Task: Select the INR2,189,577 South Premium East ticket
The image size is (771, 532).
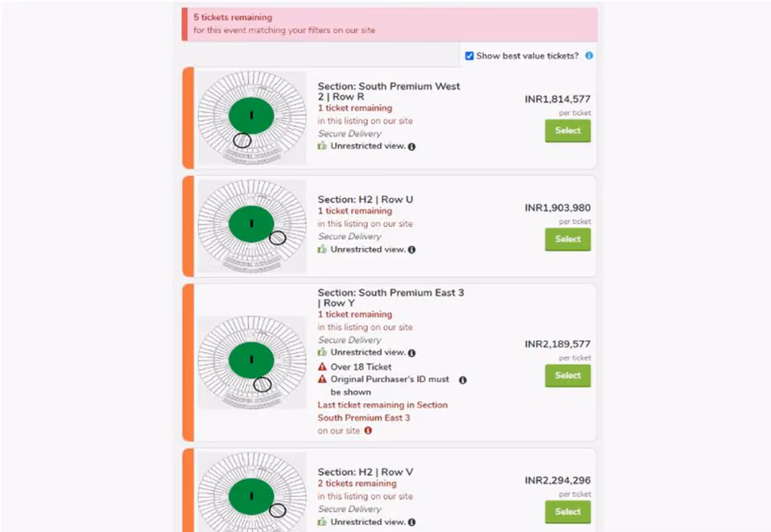Action: (567, 375)
